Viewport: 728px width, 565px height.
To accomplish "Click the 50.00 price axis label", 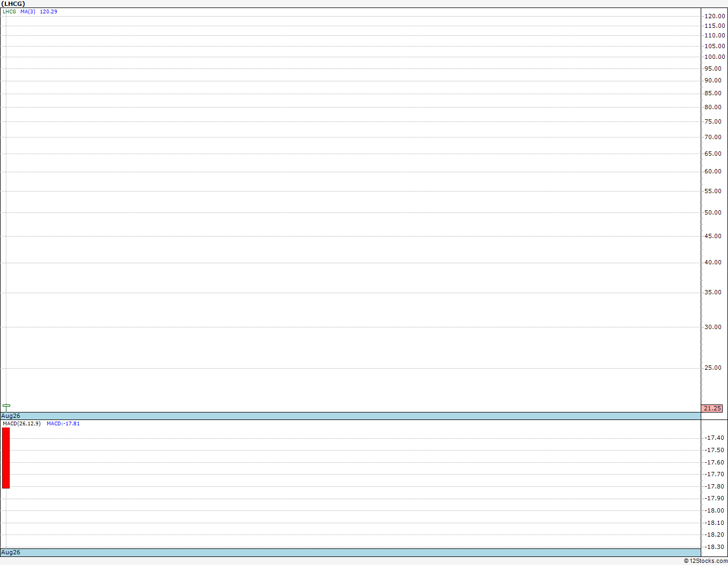I will click(713, 212).
